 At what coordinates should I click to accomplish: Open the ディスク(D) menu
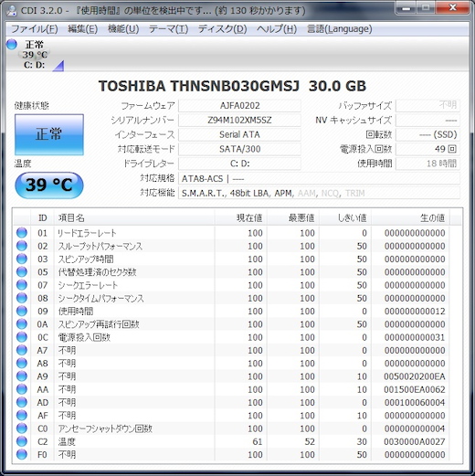pos(222,29)
